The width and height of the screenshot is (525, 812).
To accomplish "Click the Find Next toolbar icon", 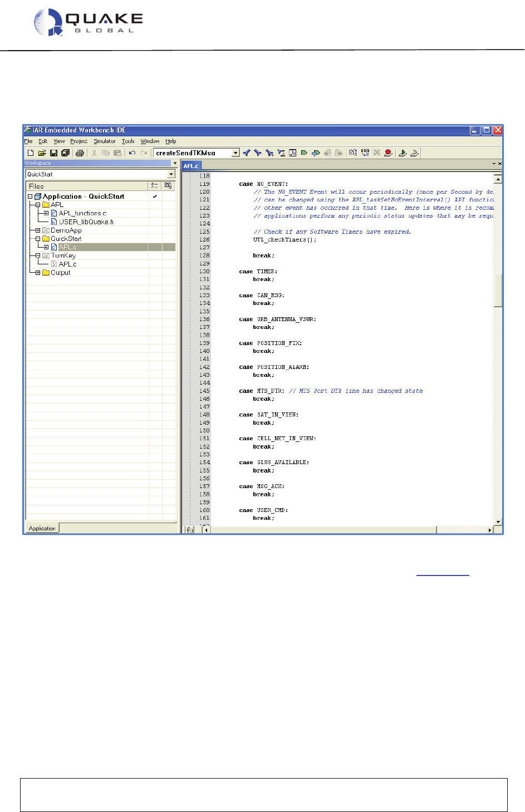I will pyautogui.click(x=258, y=152).
